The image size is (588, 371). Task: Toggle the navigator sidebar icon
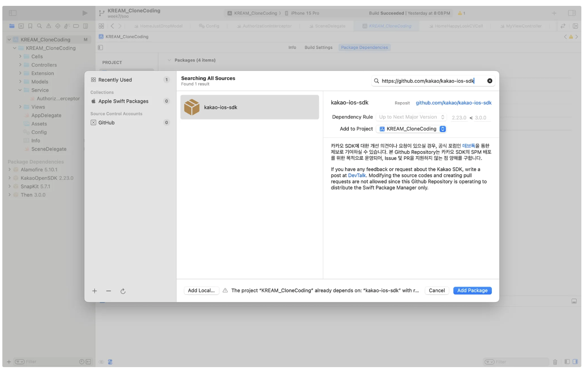[13, 13]
